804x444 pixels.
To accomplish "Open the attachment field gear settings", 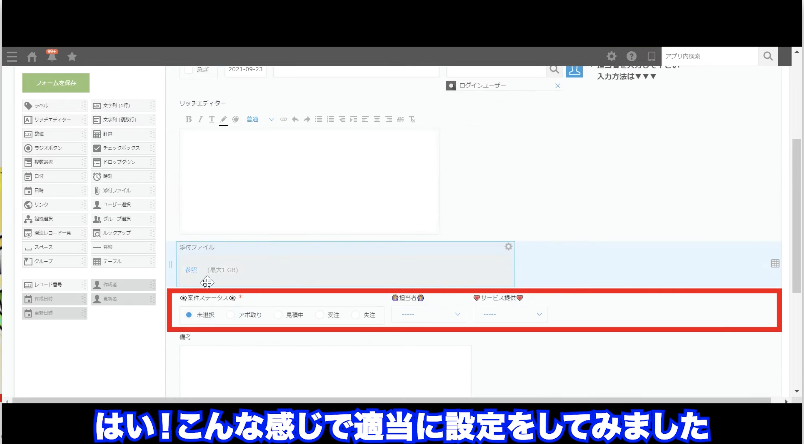I will [508, 247].
